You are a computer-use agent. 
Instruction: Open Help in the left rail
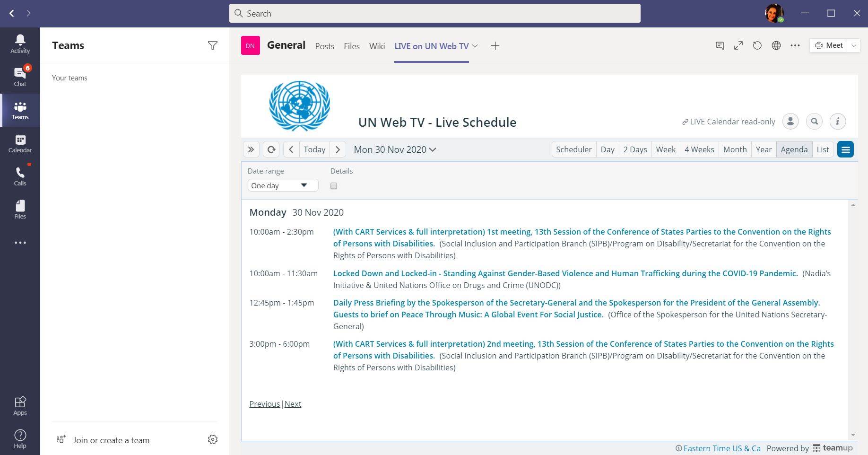pyautogui.click(x=20, y=439)
